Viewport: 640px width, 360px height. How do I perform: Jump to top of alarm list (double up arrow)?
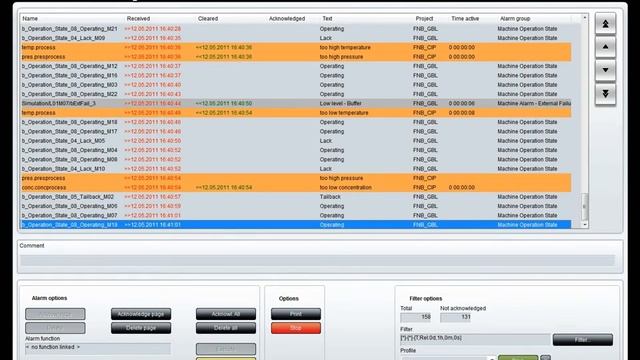605,24
